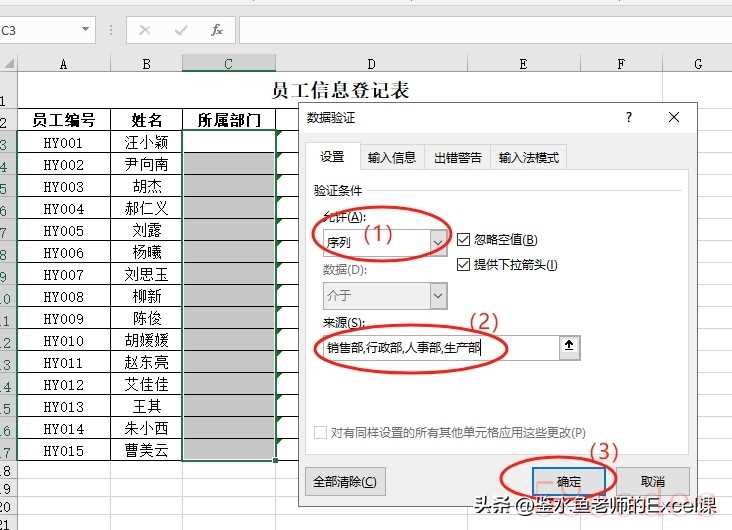
Task: Click the 确定 button
Action: 569,481
